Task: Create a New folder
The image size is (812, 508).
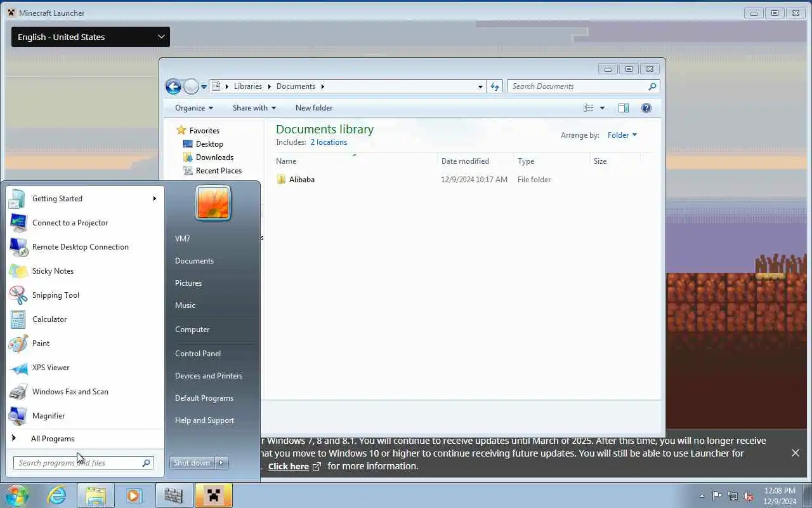Action: 314,108
